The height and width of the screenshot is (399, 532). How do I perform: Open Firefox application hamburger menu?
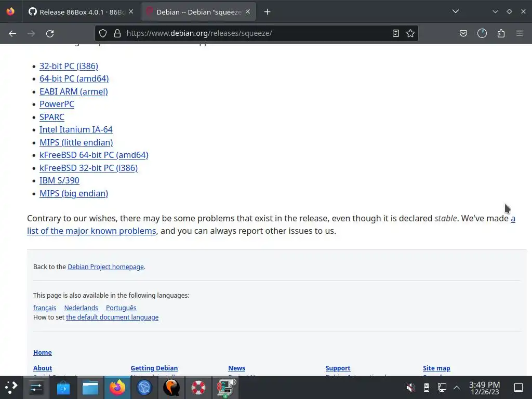tap(519, 33)
